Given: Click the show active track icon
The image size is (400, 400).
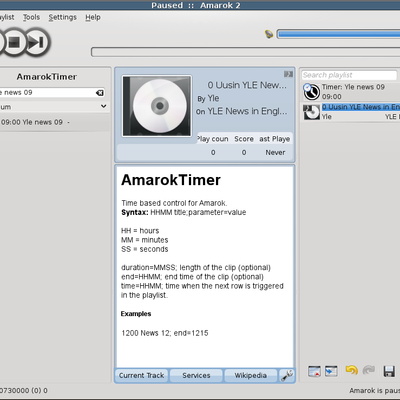Looking at the screenshot, I should [331, 371].
